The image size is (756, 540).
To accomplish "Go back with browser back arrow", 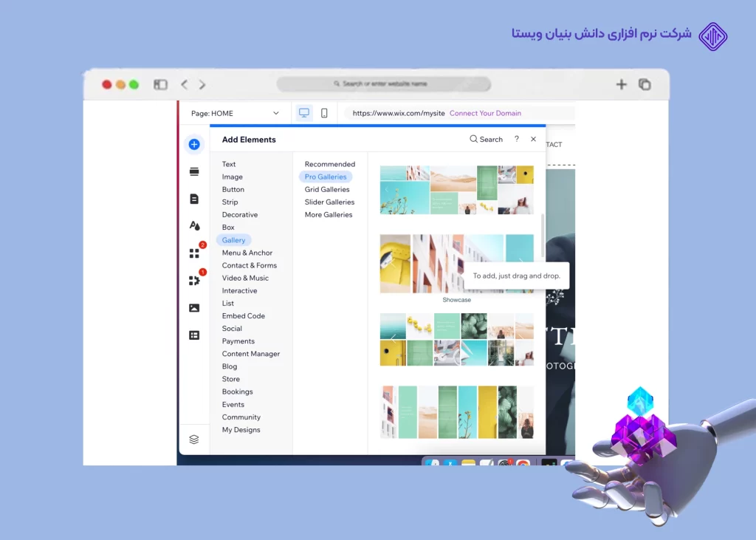I will point(184,84).
